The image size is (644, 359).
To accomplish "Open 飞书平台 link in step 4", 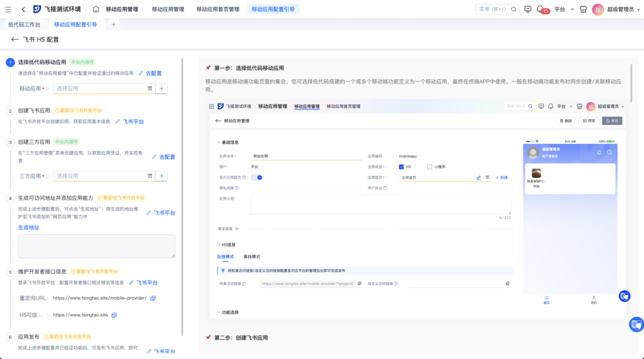I will click(x=161, y=213).
